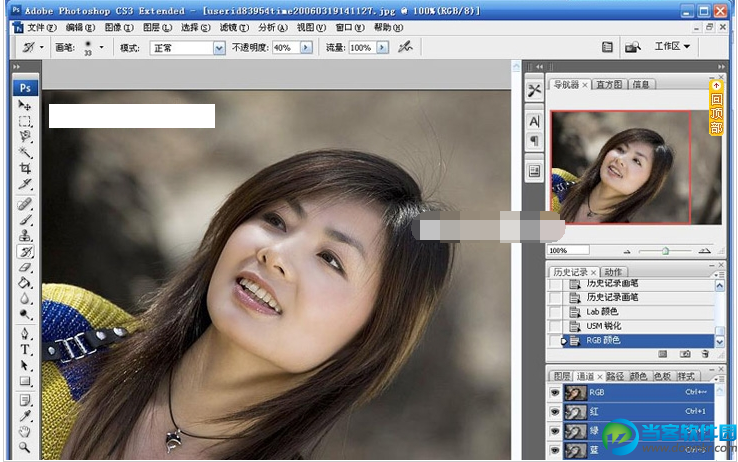Viewport: 738px width, 462px height.
Task: Open the 工作区 workspace dropdown
Action: [672, 46]
